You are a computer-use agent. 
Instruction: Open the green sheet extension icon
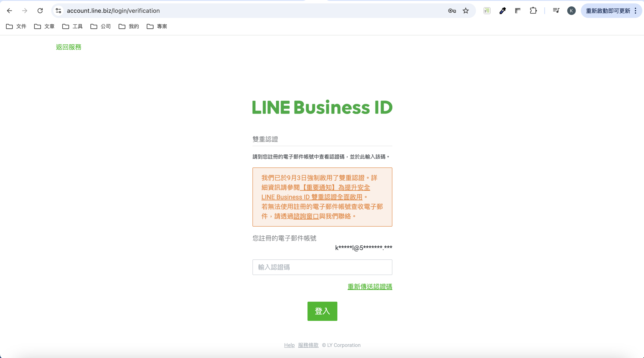[x=487, y=11]
